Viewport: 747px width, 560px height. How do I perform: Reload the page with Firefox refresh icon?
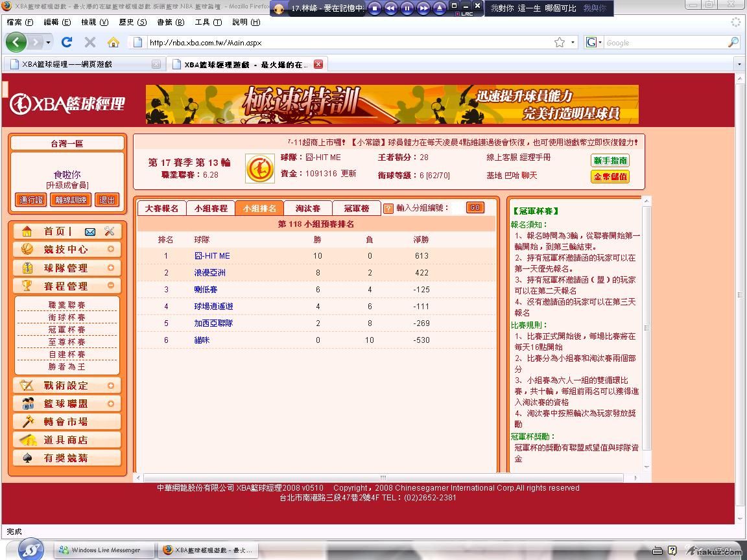66,42
